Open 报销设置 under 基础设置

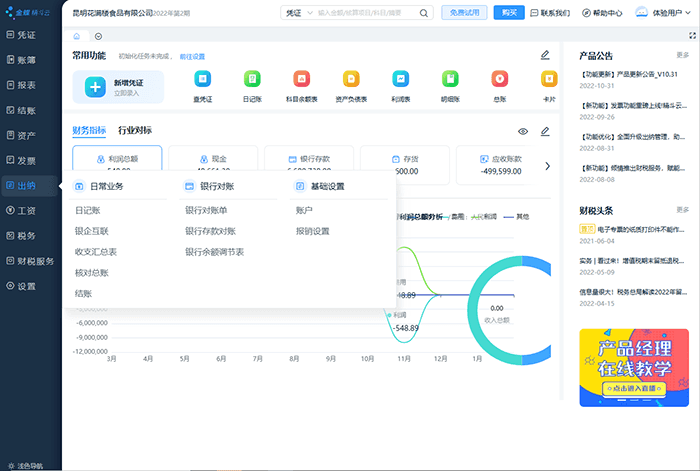tap(312, 231)
